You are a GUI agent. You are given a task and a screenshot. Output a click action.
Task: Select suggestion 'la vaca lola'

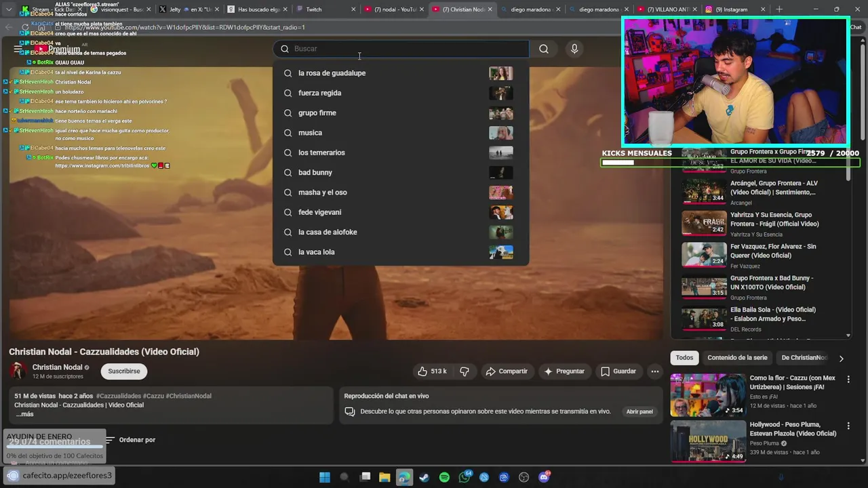(401, 252)
